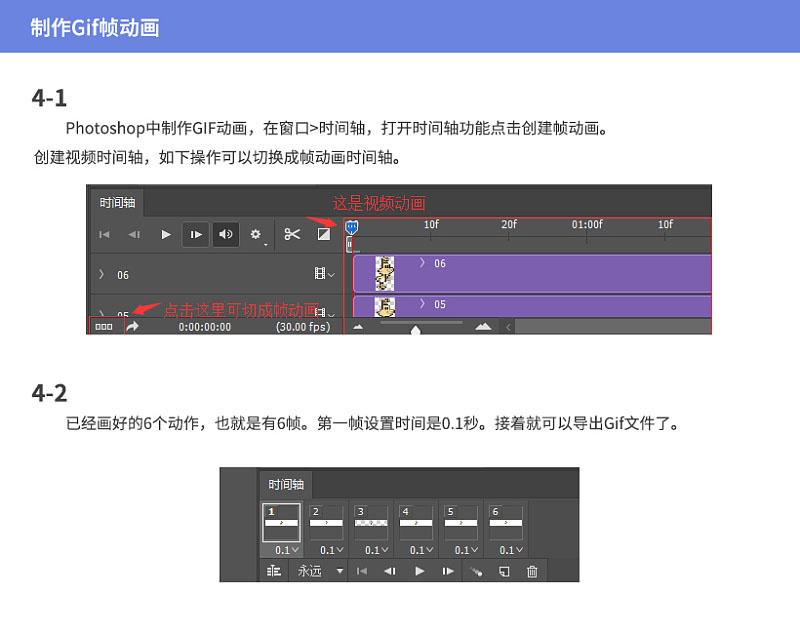
Task: Select the purple 06 clip thumbnail
Action: pos(385,273)
